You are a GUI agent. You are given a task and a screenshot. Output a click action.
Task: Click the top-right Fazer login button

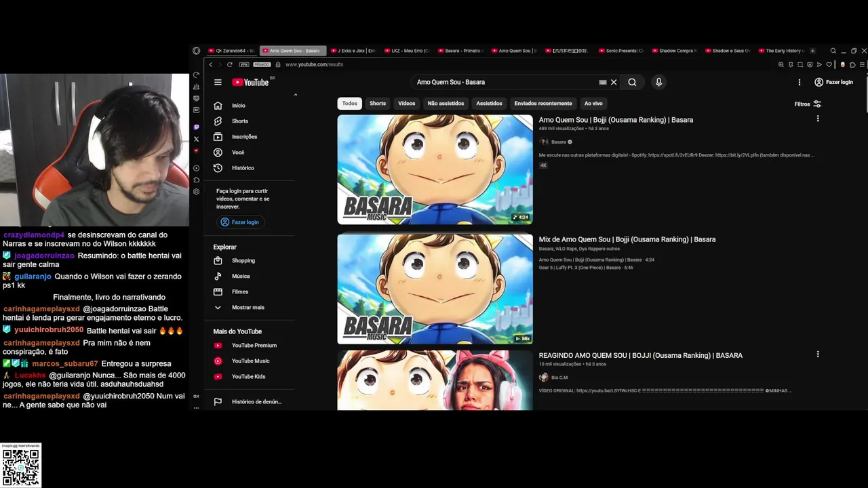coord(834,82)
